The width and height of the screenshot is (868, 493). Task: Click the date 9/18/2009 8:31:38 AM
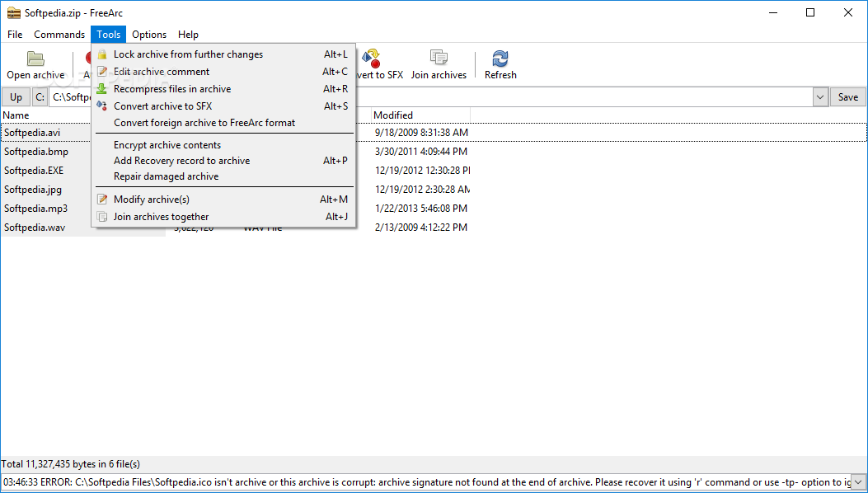click(421, 133)
